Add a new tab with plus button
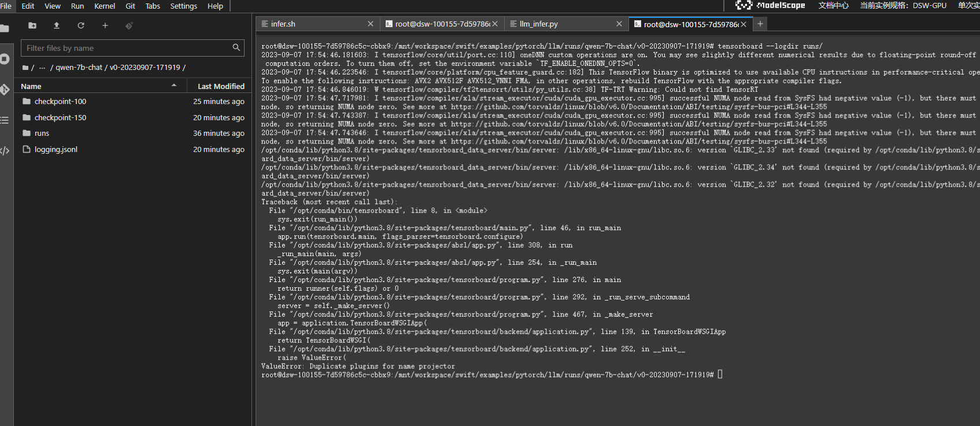 760,24
